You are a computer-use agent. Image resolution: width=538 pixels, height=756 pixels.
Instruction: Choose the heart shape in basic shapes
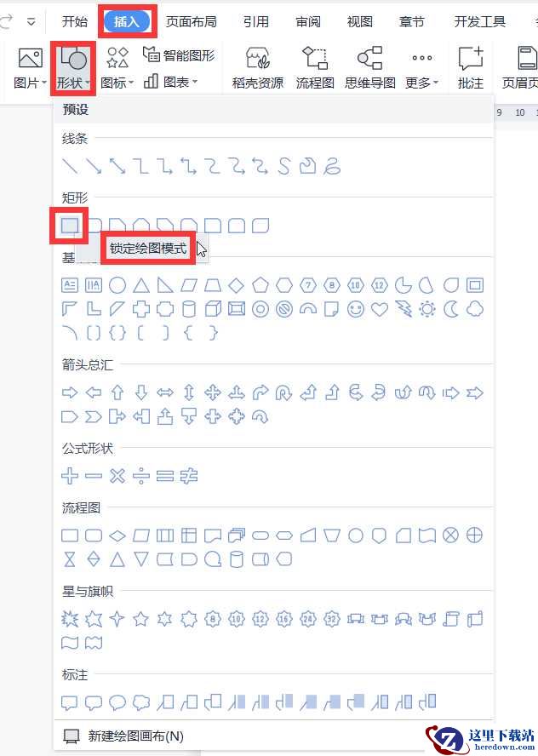380,309
